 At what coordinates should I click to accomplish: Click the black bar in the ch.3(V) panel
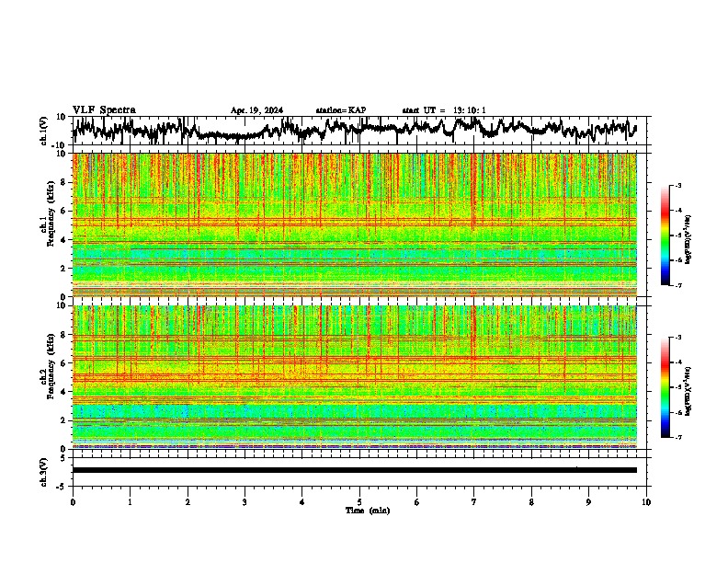(x=355, y=470)
